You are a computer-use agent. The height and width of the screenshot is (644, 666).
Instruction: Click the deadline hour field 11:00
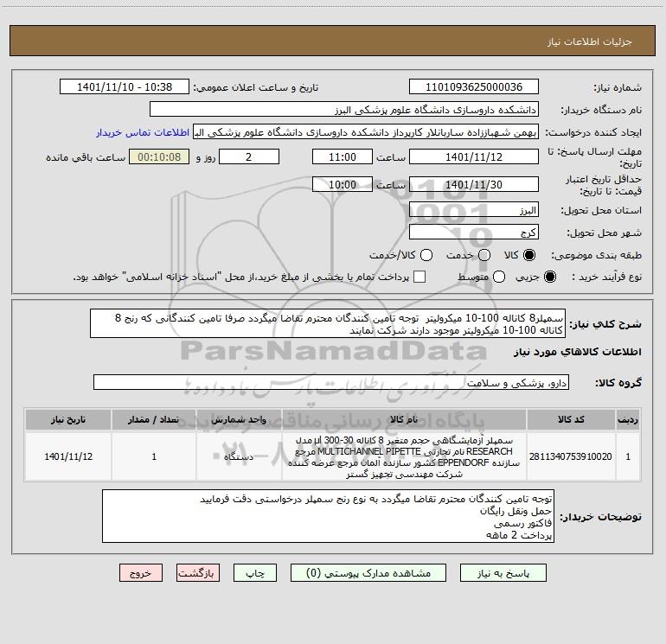coord(343,156)
